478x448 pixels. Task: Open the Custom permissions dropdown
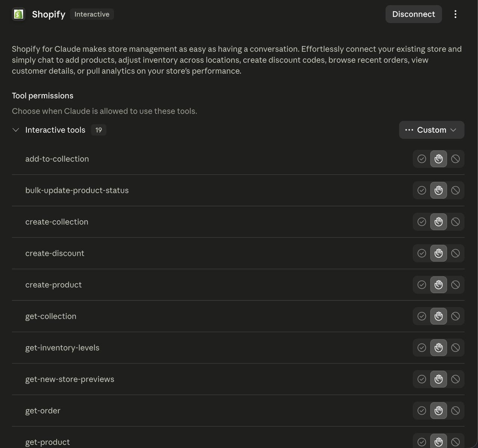click(432, 130)
